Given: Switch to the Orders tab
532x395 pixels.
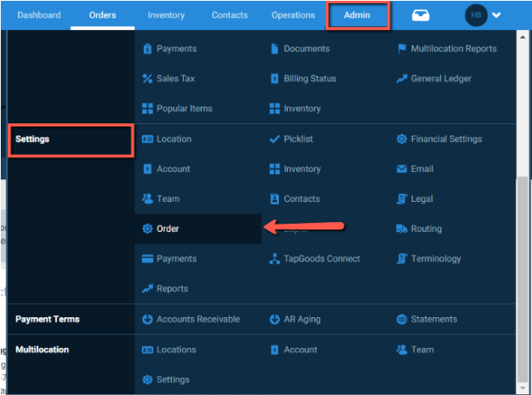Looking at the screenshot, I should [102, 15].
